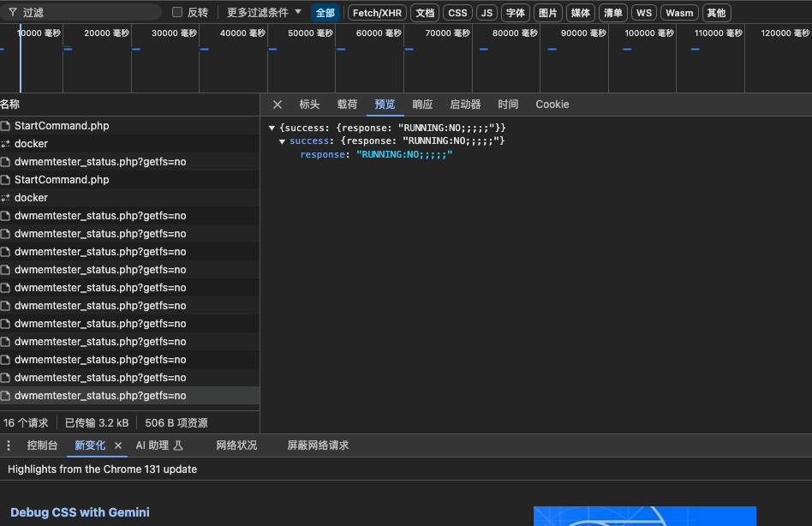Close the request details pane

[278, 105]
